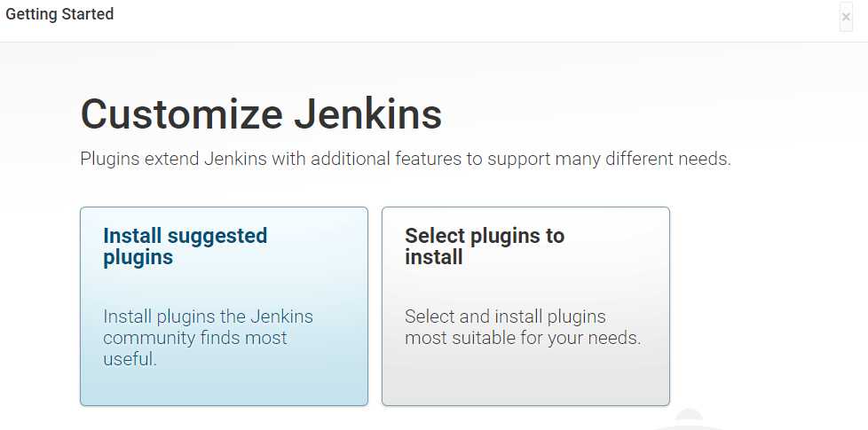
Task: Click the word 'useful.' in the blue card
Action: 130,359
